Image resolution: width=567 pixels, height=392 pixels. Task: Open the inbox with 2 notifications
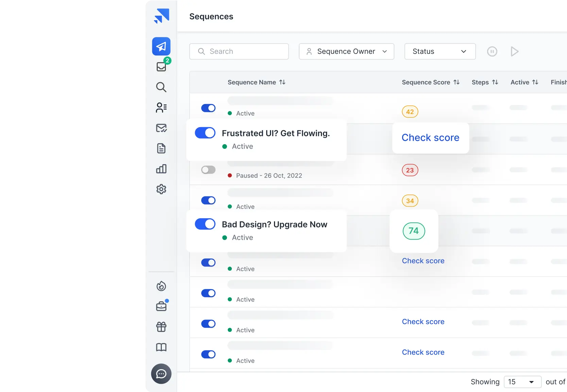pos(161,67)
